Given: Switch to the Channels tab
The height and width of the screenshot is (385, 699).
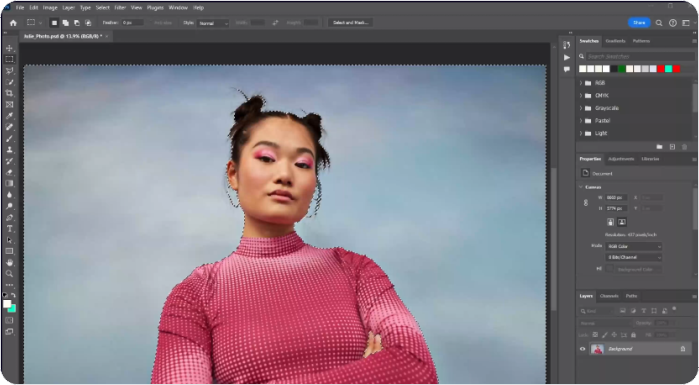Looking at the screenshot, I should [x=609, y=296].
